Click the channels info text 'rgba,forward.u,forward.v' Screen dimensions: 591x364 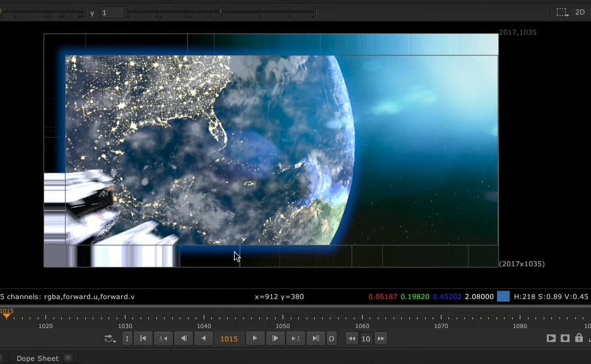pyautogui.click(x=90, y=296)
